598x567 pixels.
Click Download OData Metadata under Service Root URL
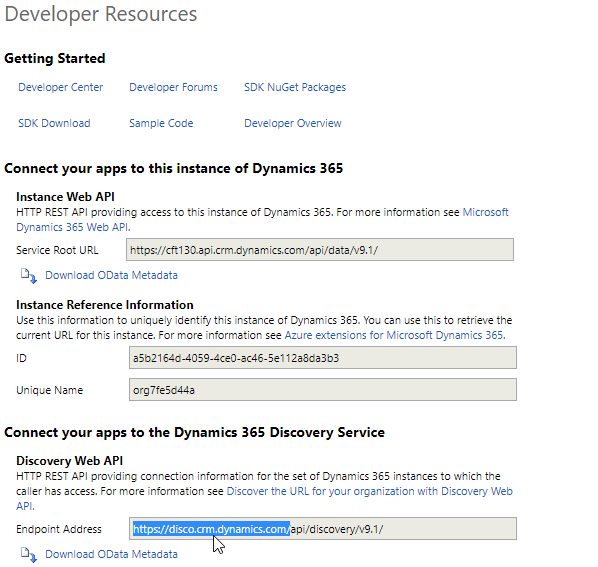111,275
